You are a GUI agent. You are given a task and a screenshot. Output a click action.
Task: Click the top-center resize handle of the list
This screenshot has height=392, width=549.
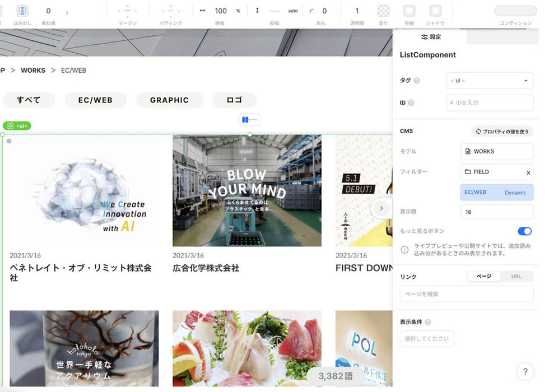tap(250, 134)
